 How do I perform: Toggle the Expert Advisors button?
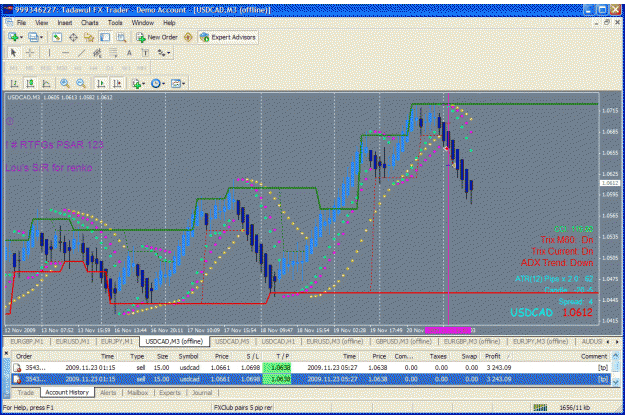[228, 37]
